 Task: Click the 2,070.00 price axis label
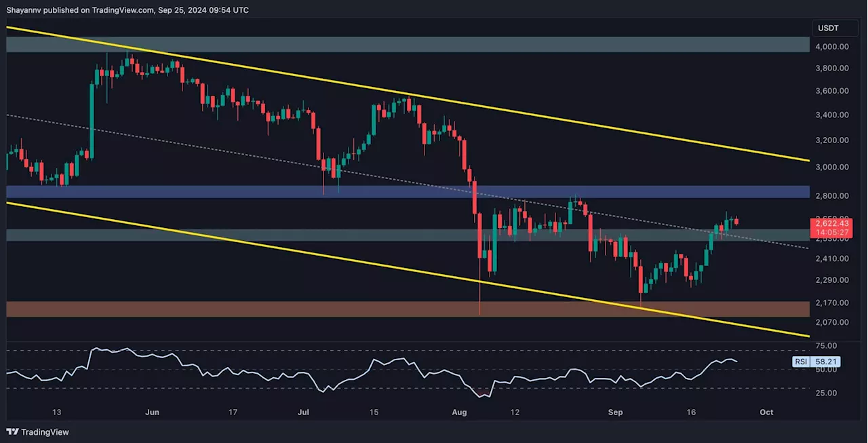[833, 322]
